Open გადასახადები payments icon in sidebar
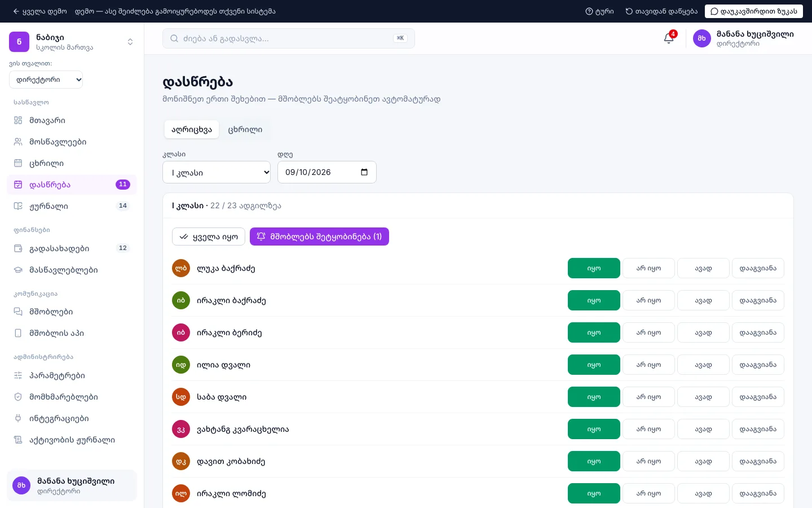The height and width of the screenshot is (508, 812). (18, 248)
